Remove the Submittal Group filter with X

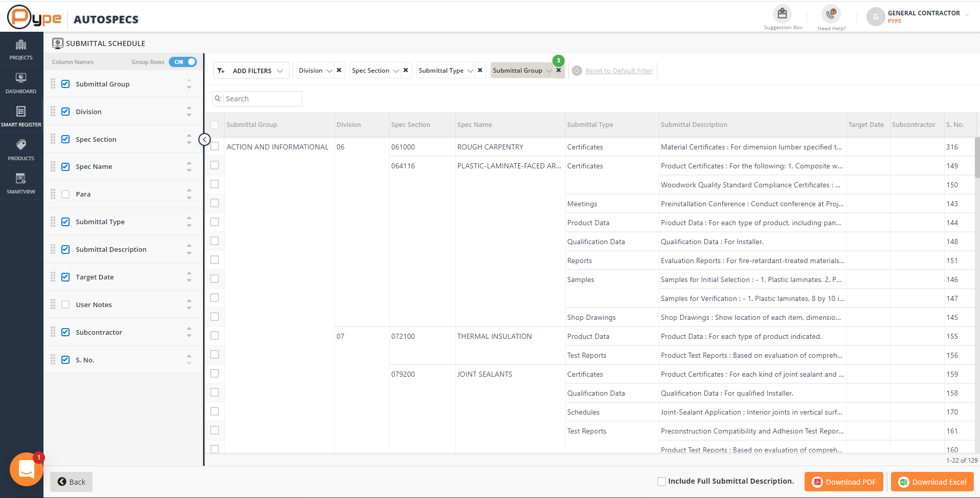click(559, 70)
